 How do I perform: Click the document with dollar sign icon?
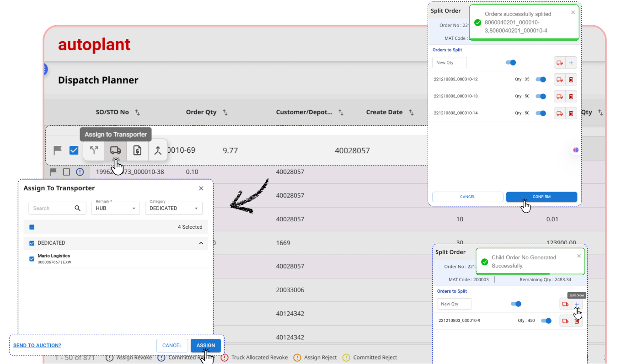click(x=137, y=150)
